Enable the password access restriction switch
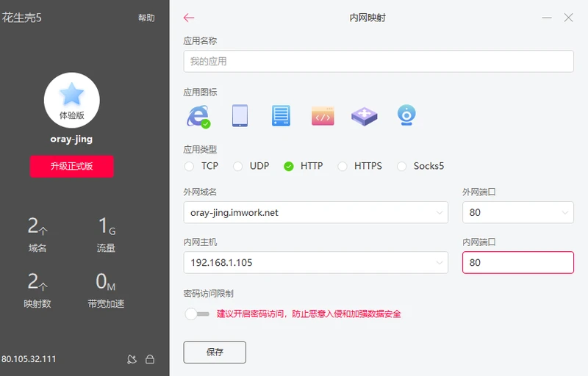The image size is (588, 376). [x=197, y=314]
